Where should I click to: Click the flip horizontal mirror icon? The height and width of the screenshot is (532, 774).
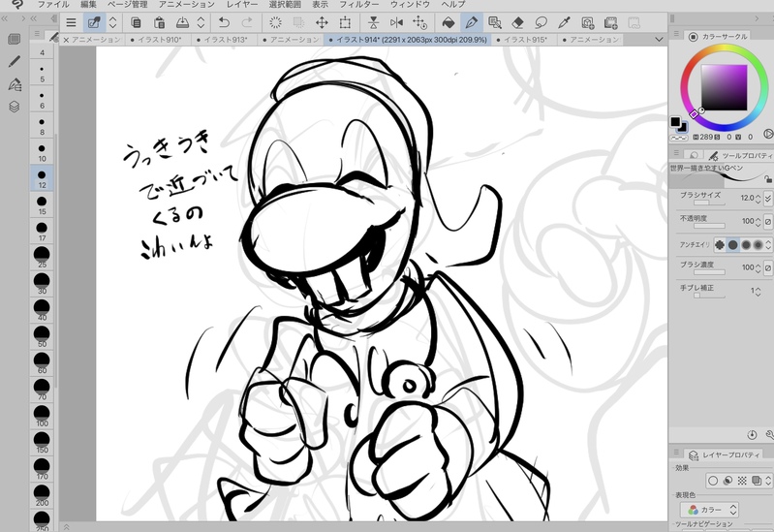396,22
